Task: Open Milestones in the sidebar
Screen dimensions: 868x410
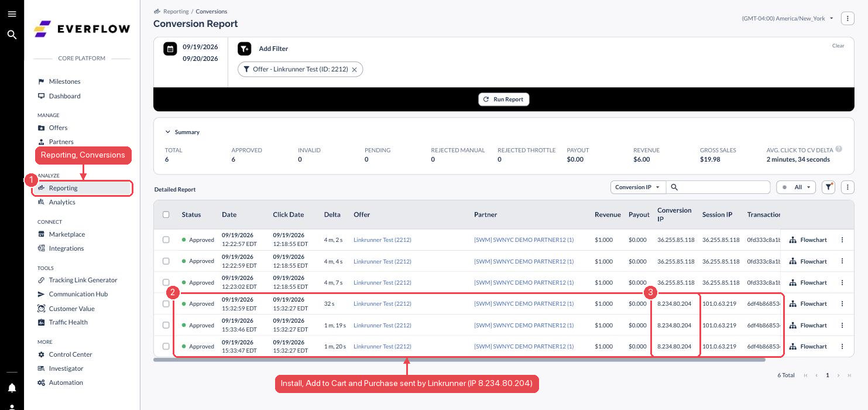Action: (x=64, y=81)
